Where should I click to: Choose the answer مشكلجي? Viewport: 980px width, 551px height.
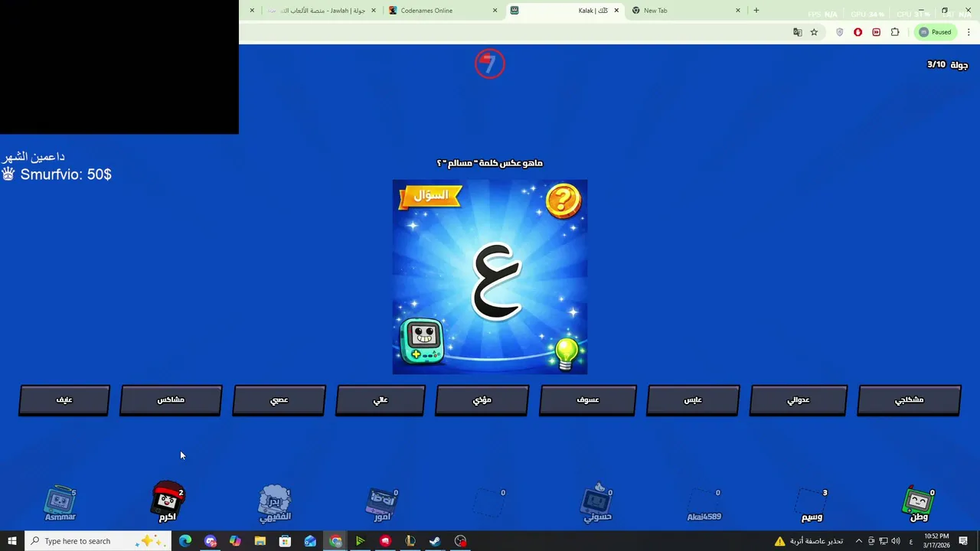(910, 400)
